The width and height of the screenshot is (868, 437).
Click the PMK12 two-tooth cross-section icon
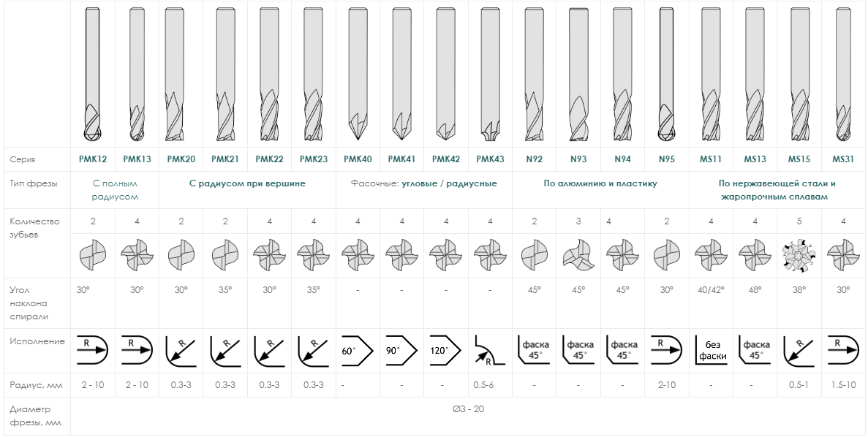(x=92, y=255)
